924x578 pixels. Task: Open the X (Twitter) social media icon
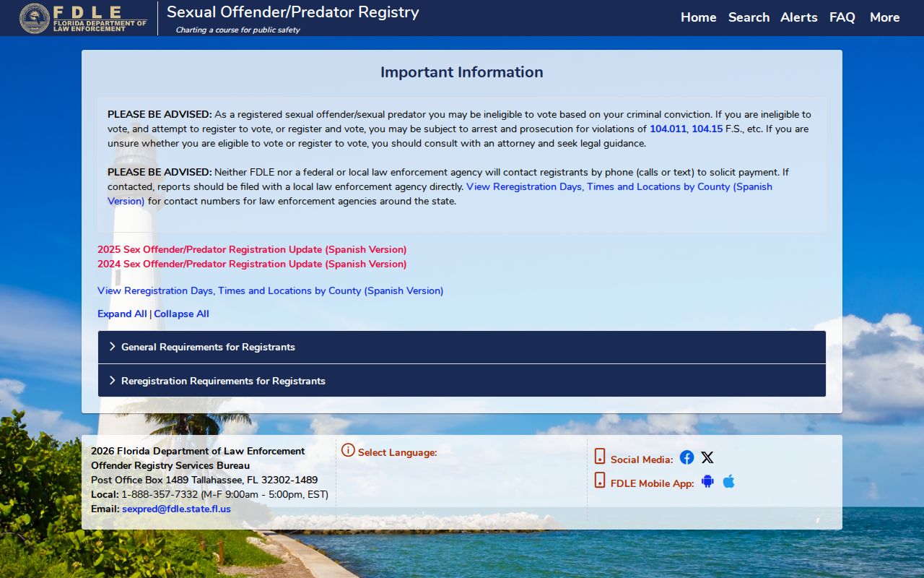(707, 457)
